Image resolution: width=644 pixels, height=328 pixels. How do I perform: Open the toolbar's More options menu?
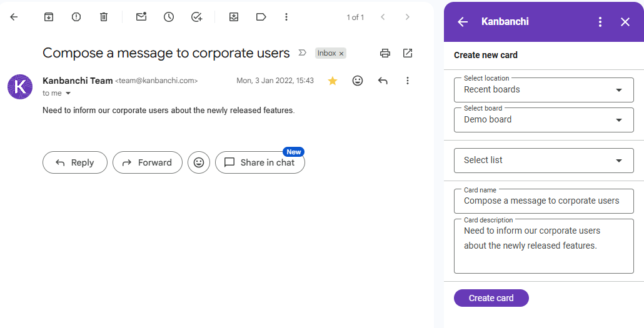pyautogui.click(x=286, y=17)
